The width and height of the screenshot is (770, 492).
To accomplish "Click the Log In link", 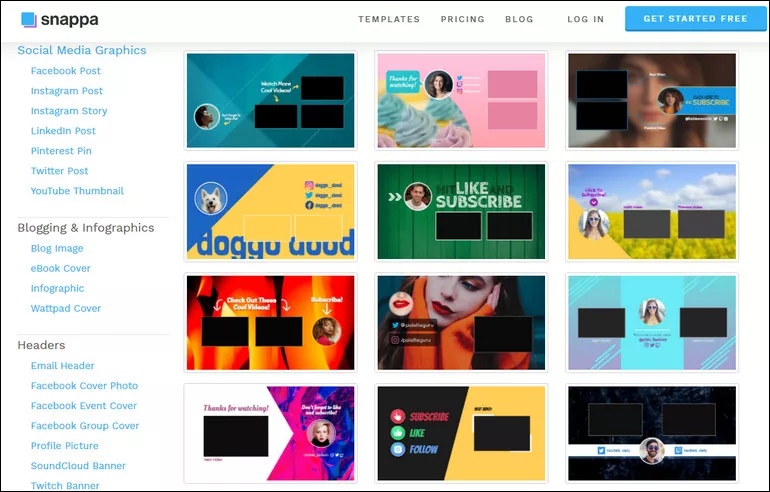I will [x=585, y=19].
